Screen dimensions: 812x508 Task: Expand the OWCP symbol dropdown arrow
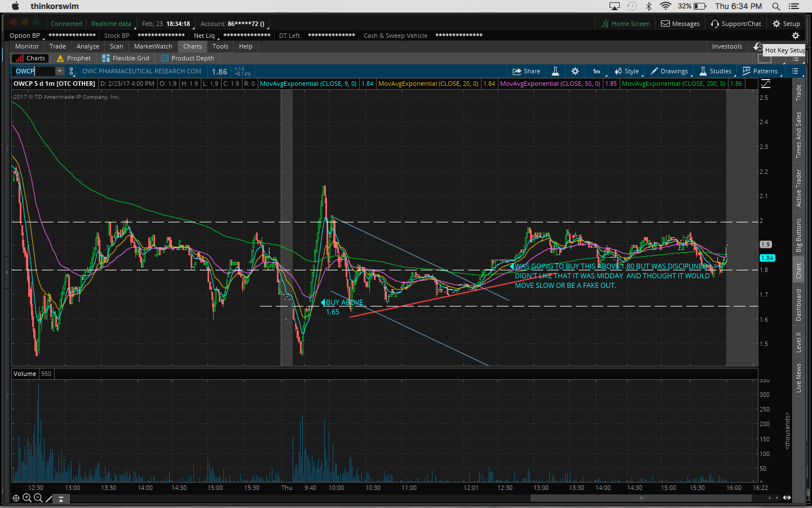pos(60,71)
